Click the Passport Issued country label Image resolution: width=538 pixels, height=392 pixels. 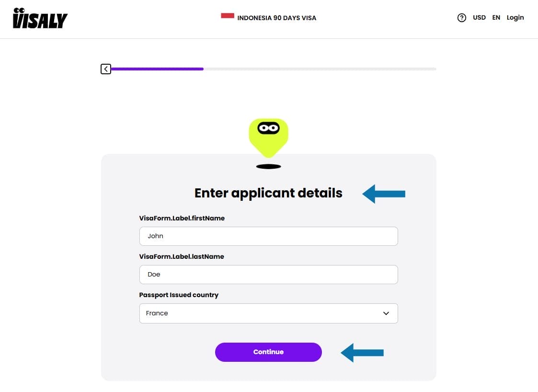point(179,295)
